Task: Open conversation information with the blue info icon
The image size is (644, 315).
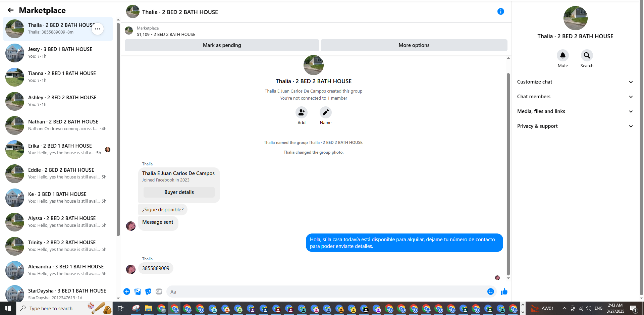Action: coord(500,11)
